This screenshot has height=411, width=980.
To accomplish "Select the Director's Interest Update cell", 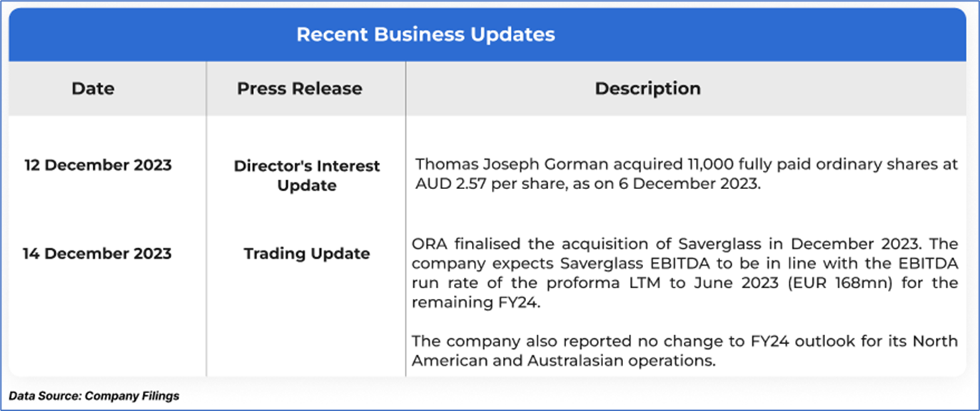I will pos(307,176).
